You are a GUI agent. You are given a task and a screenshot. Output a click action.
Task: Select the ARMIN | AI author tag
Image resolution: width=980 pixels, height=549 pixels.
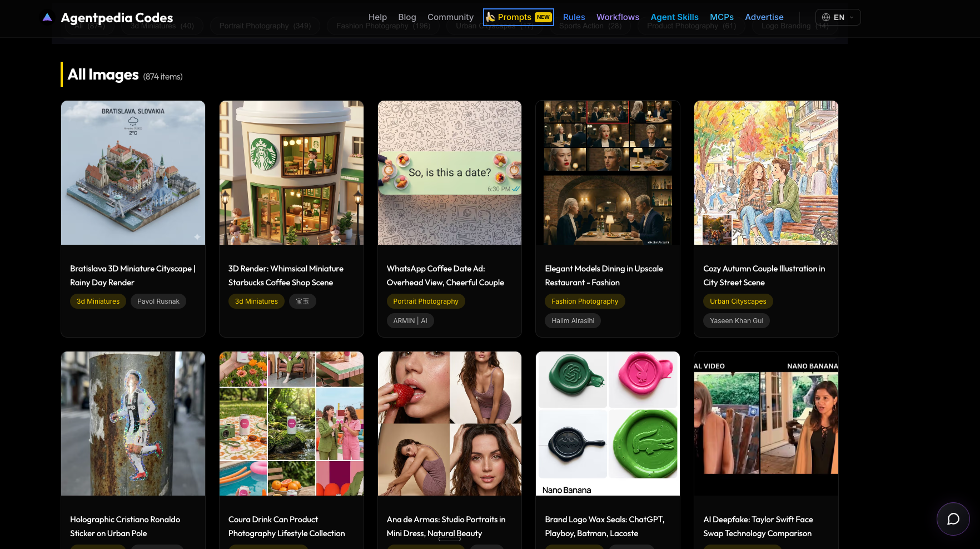tap(410, 321)
